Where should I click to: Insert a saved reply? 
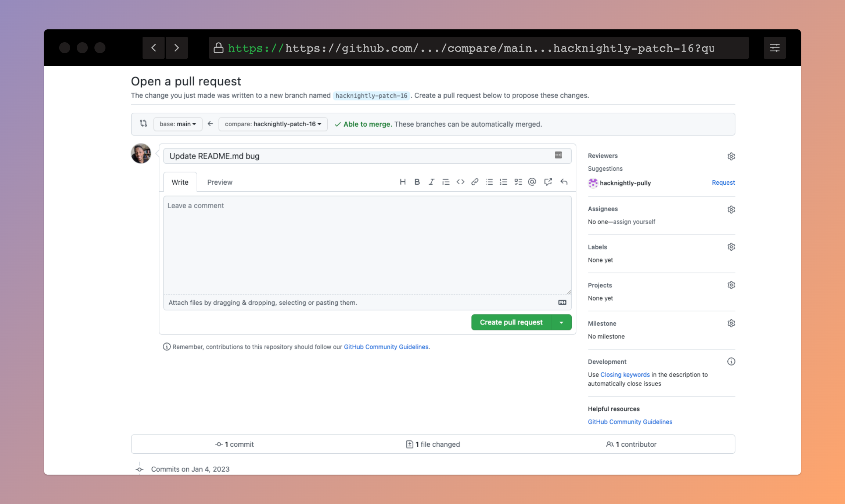pos(564,182)
